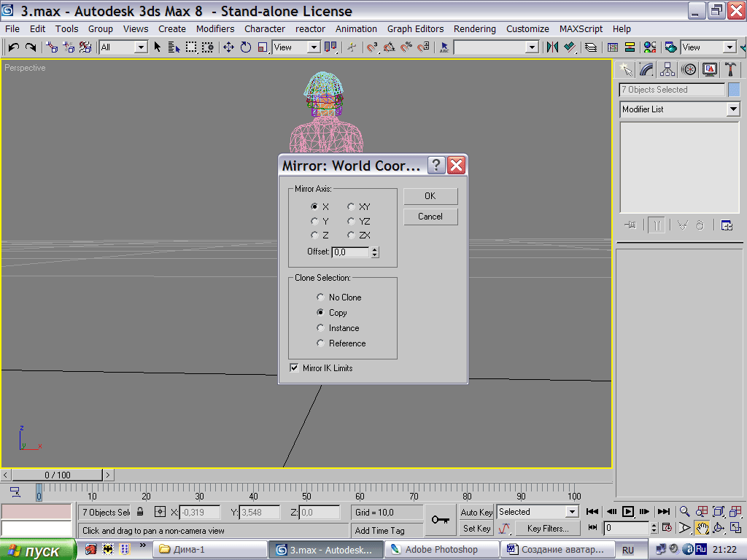747x560 pixels.
Task: Select the ZX mirror axis radio button
Action: coord(351,236)
